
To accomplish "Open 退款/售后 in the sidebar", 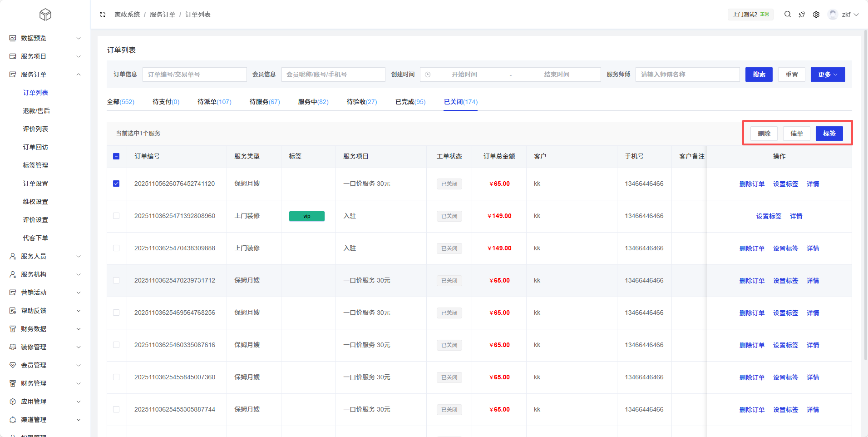I will tap(36, 111).
